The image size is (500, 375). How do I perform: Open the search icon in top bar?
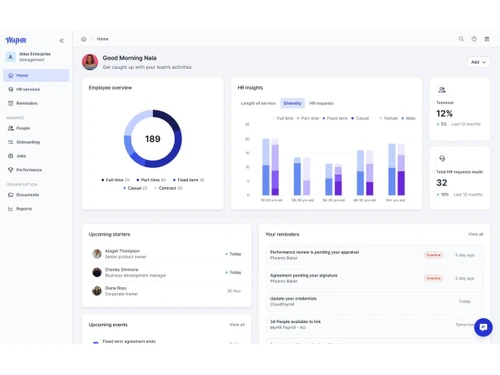coord(461,39)
